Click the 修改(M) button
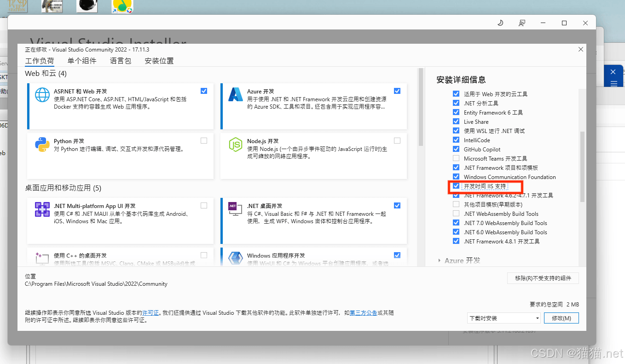This screenshot has width=625, height=364. pos(561,318)
